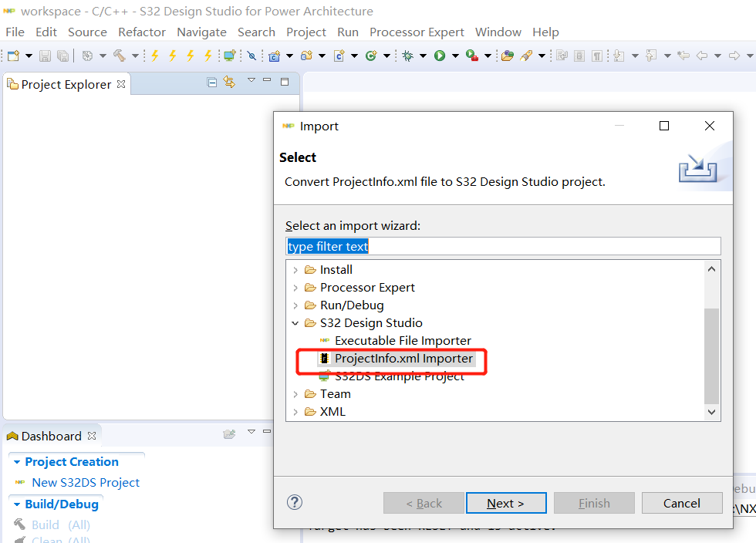Click wizard list scrollbar down arrow
This screenshot has height=543, width=756.
point(711,413)
